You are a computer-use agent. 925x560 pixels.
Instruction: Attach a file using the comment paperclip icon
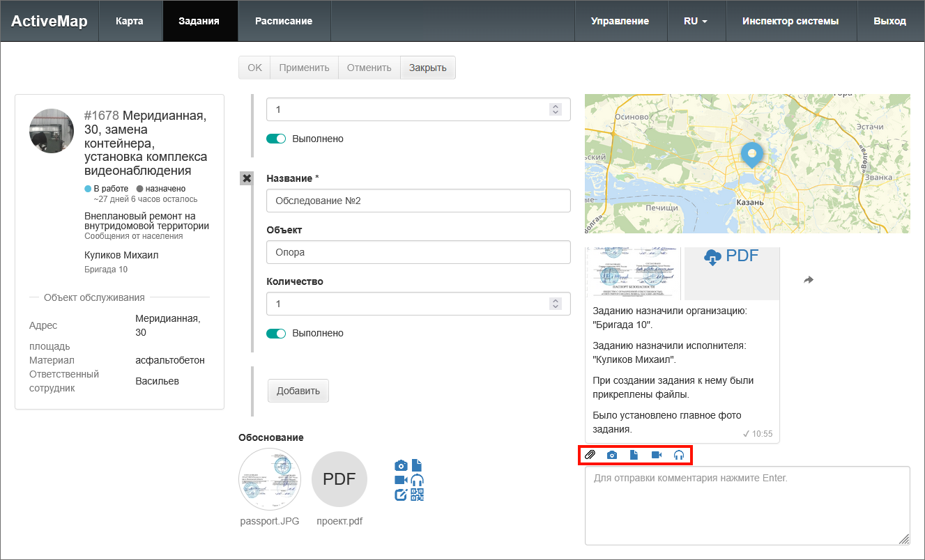[x=590, y=455]
